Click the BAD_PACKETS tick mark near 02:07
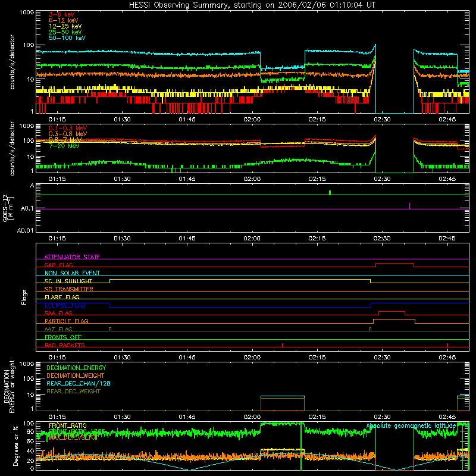The image size is (476, 476). point(283,345)
